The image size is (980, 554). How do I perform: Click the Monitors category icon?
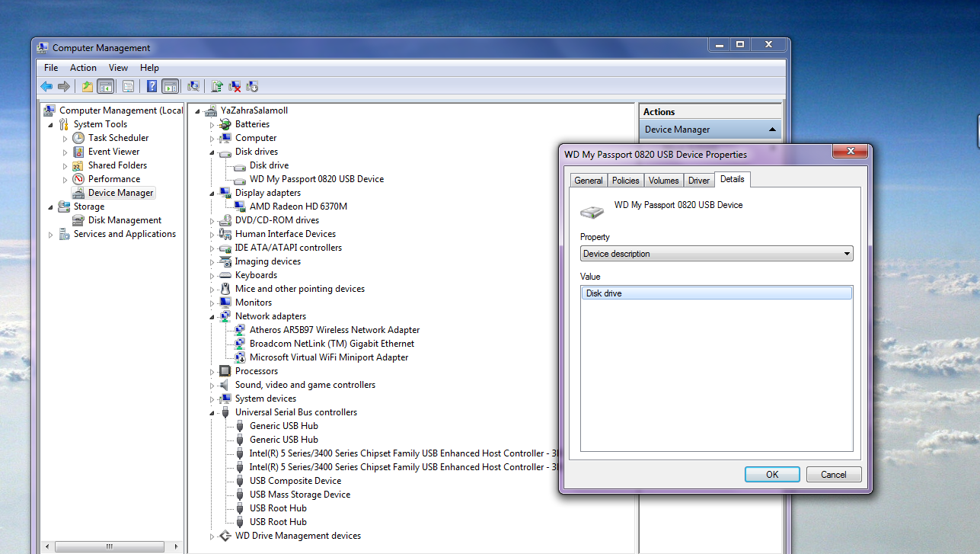[225, 303]
